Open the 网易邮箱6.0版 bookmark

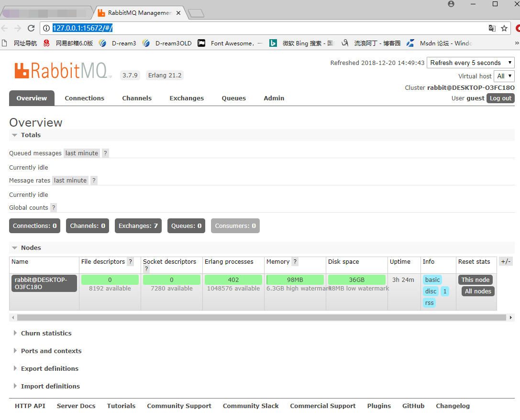coord(68,43)
